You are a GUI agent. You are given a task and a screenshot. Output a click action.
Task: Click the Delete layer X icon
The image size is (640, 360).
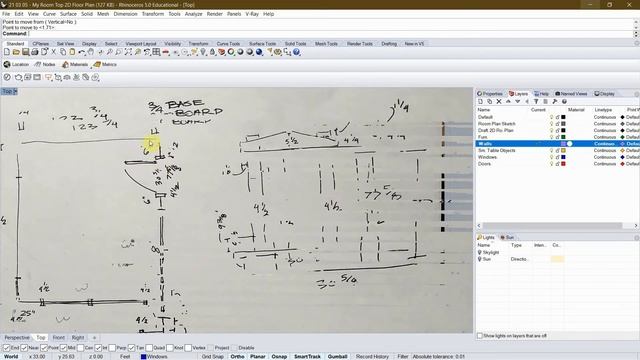tap(499, 101)
